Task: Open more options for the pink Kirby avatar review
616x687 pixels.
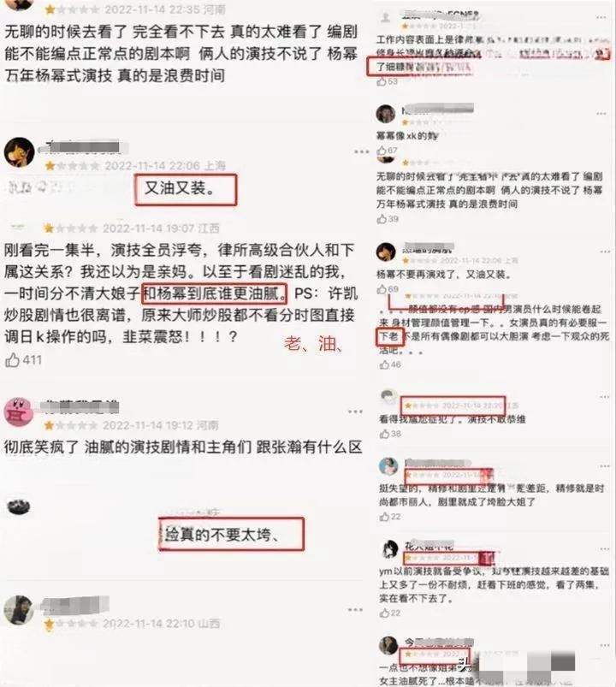Action: [x=355, y=412]
